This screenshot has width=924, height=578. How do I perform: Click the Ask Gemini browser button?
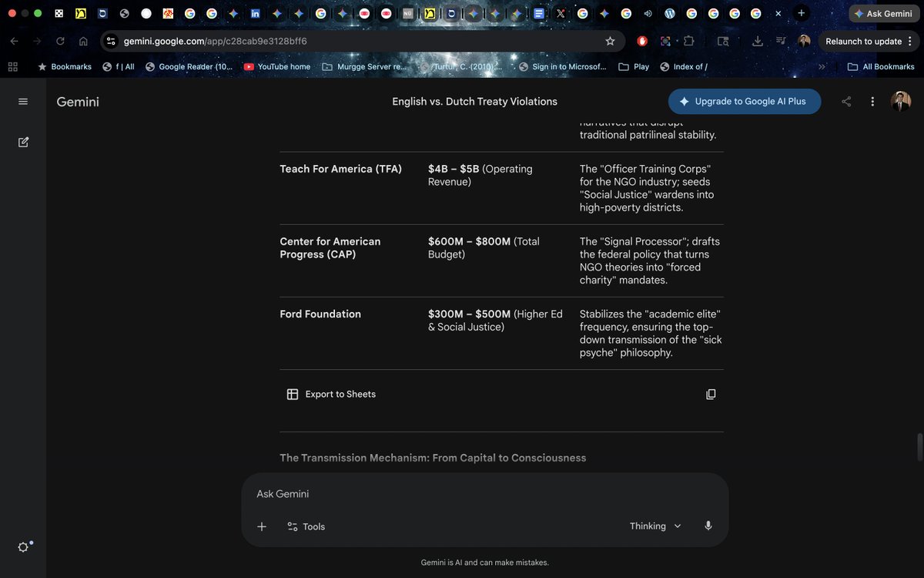tap(884, 13)
